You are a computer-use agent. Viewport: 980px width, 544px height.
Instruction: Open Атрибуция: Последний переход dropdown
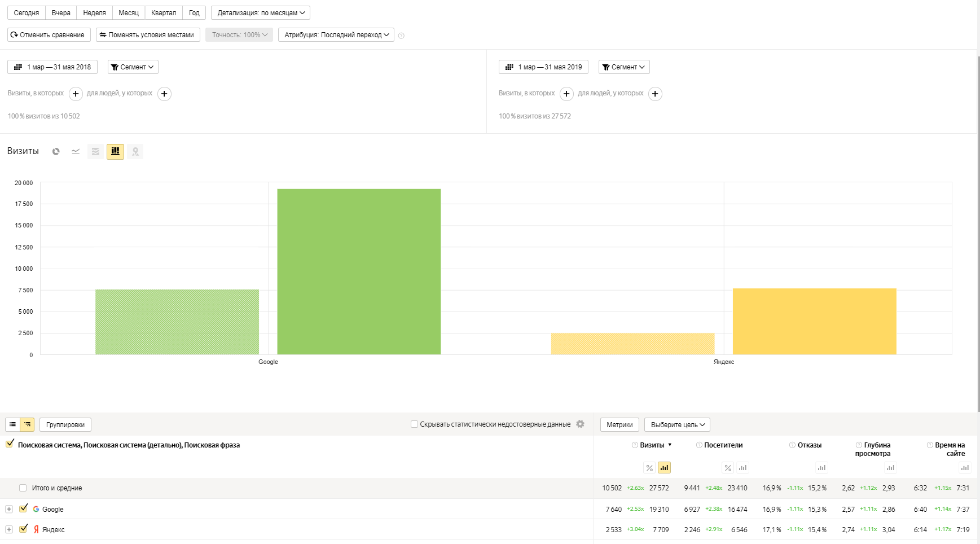pyautogui.click(x=336, y=35)
